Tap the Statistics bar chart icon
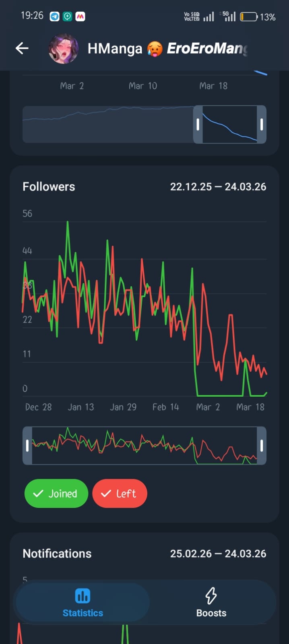This screenshot has width=289, height=644. 83,596
